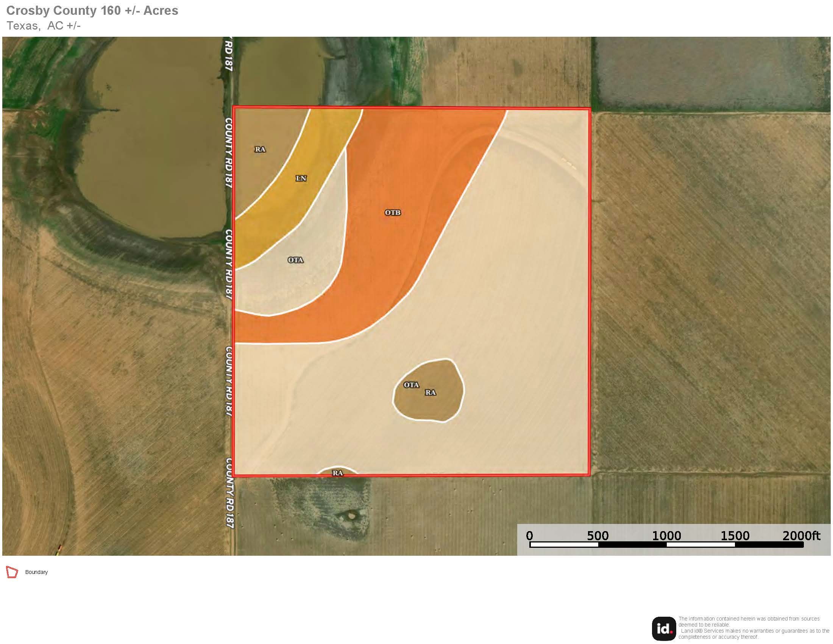Click the OTB soil label marker
This screenshot has width=833, height=644.
393,213
